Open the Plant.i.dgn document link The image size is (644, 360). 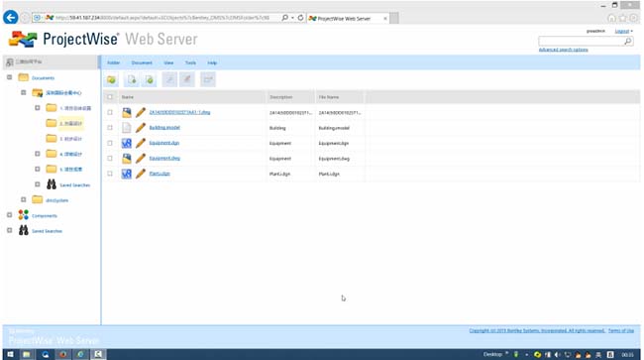[x=160, y=174]
